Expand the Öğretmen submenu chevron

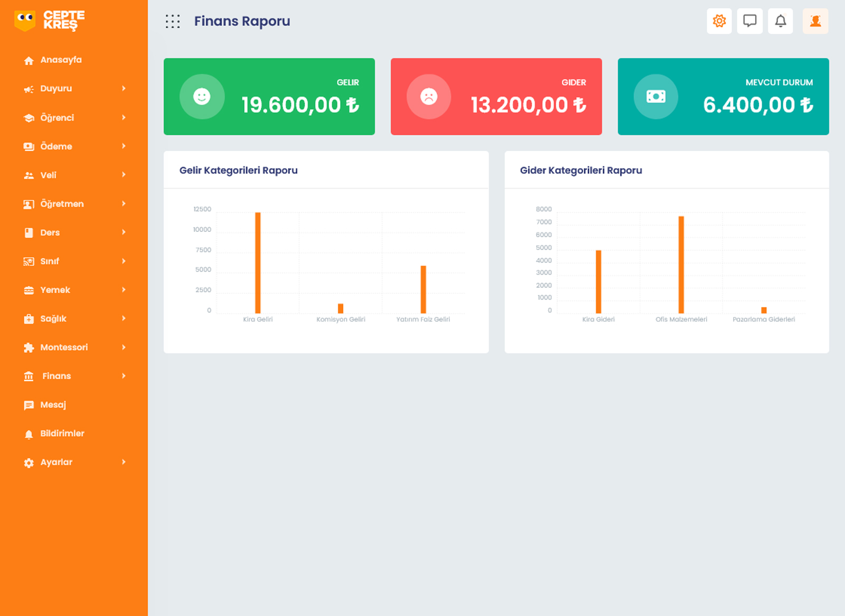[x=124, y=203]
